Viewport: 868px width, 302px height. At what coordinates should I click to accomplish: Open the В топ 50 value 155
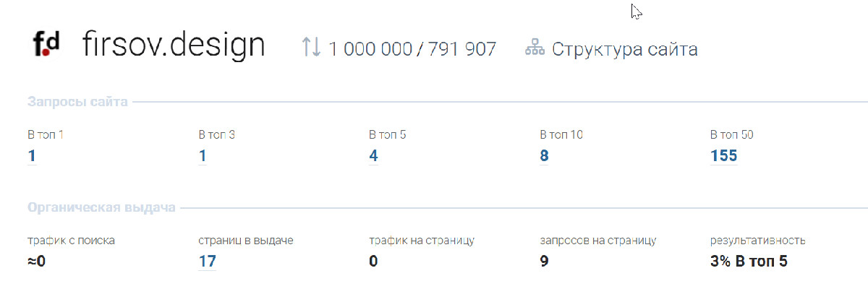723,155
